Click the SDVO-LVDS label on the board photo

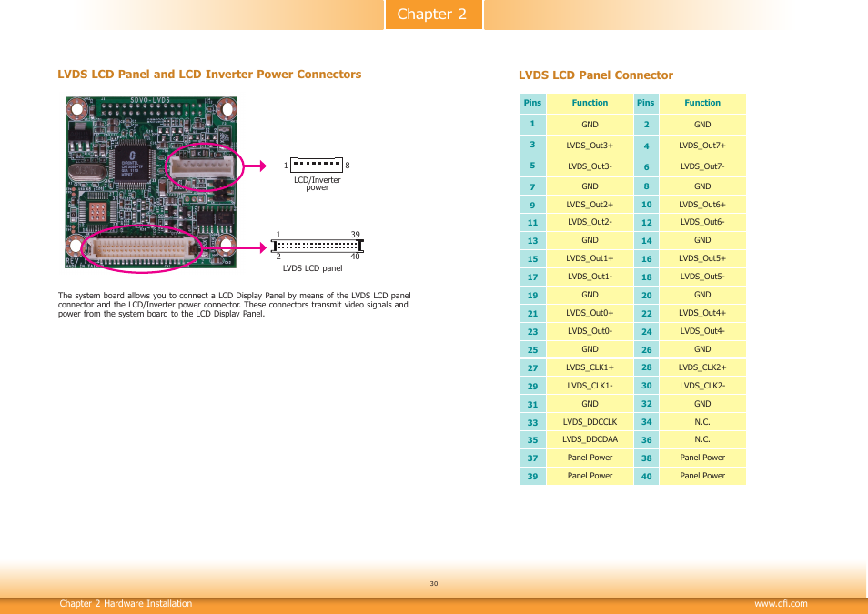coord(150,100)
